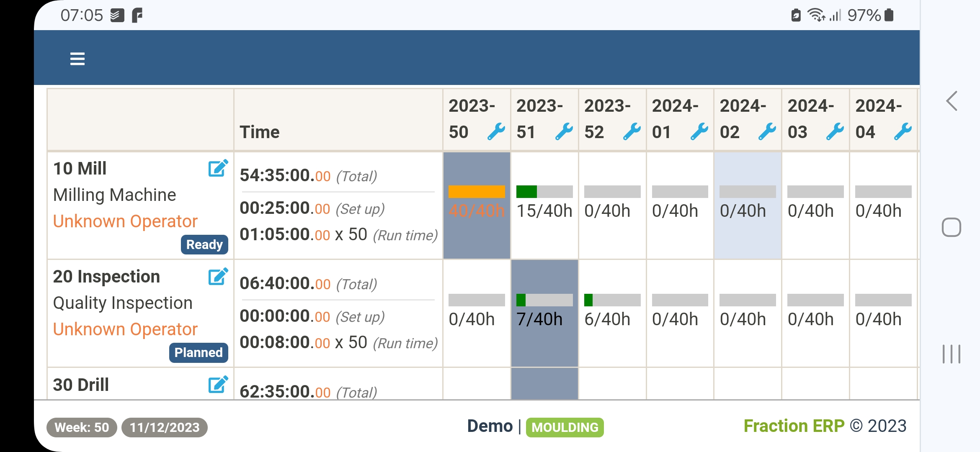Select the orange 40/40h Mill capacity bar
This screenshot has width=980, height=452.
477,192
